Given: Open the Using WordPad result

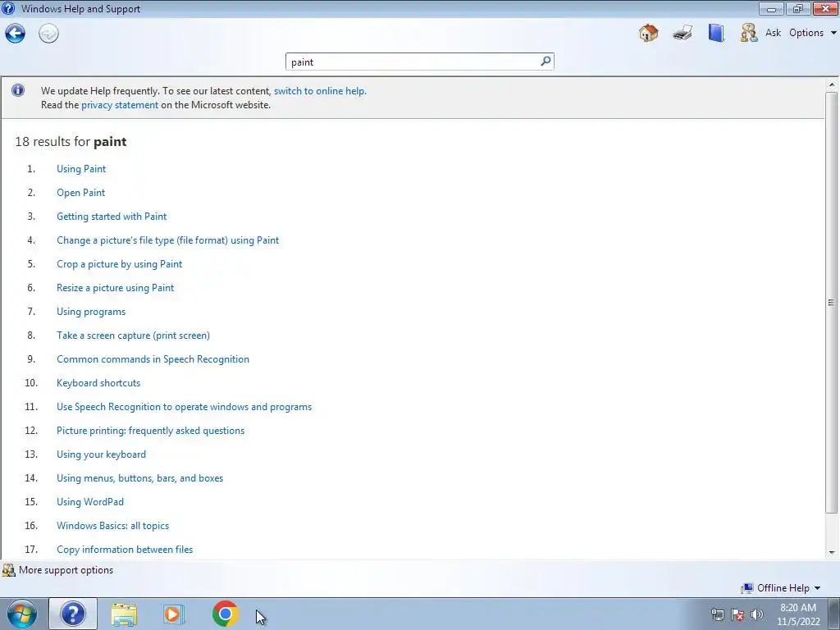Looking at the screenshot, I should pos(90,502).
